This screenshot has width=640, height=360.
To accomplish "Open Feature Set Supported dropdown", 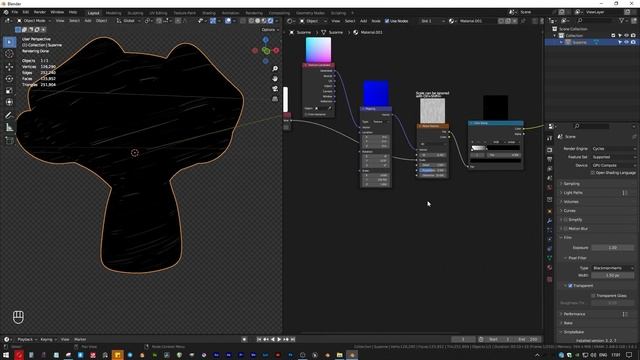I will click(613, 157).
